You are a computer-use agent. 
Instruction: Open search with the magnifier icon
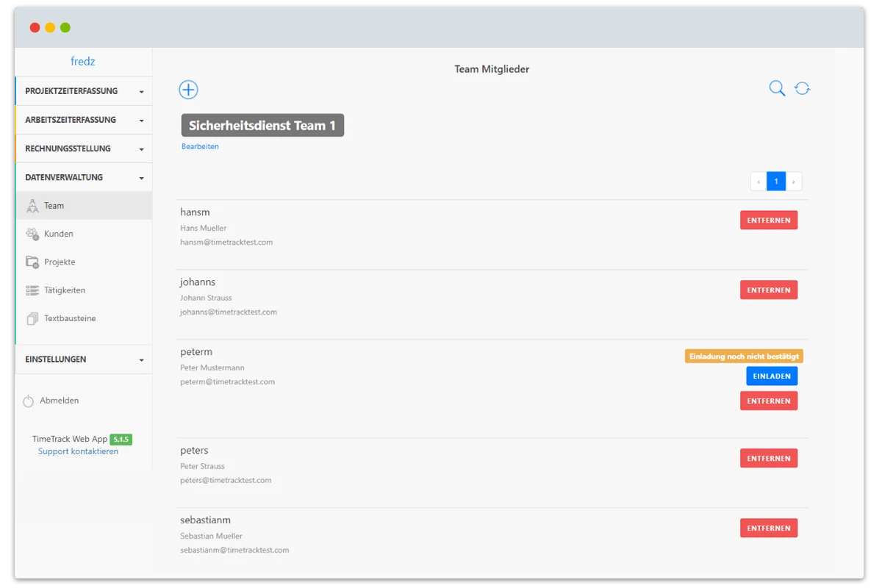tap(777, 89)
